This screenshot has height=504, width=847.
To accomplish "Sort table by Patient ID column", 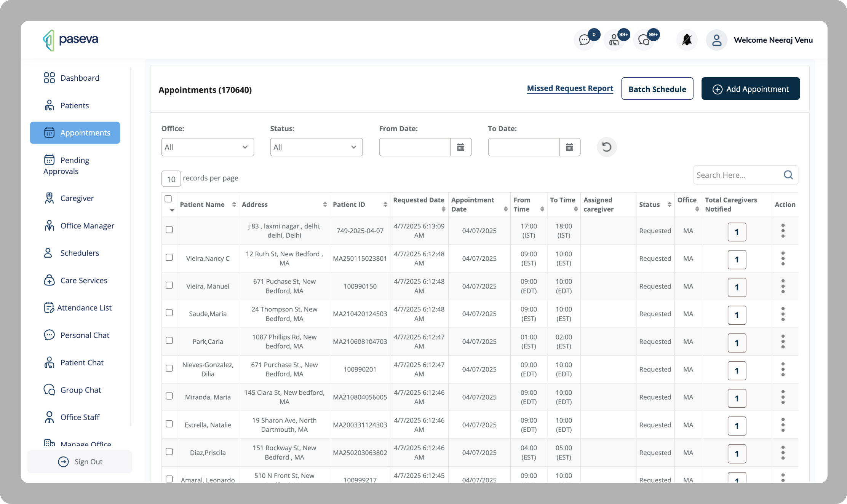I will [385, 205].
